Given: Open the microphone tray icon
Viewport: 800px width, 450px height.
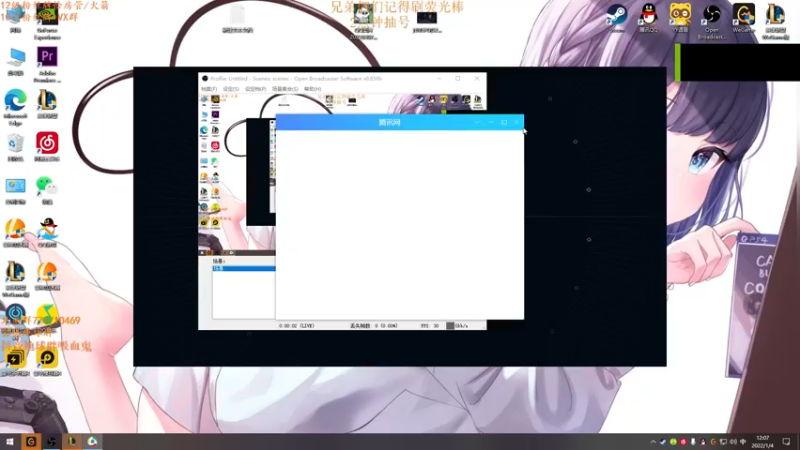Looking at the screenshot, I should pyautogui.click(x=693, y=442).
